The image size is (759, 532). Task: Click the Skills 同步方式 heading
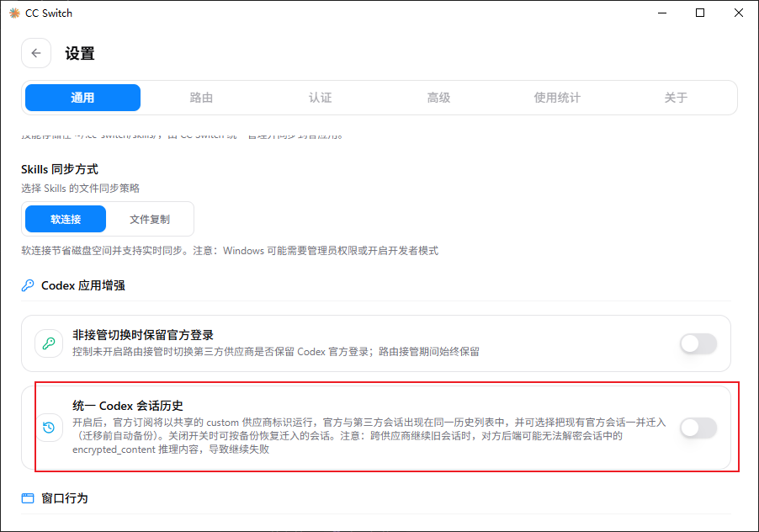(x=60, y=169)
